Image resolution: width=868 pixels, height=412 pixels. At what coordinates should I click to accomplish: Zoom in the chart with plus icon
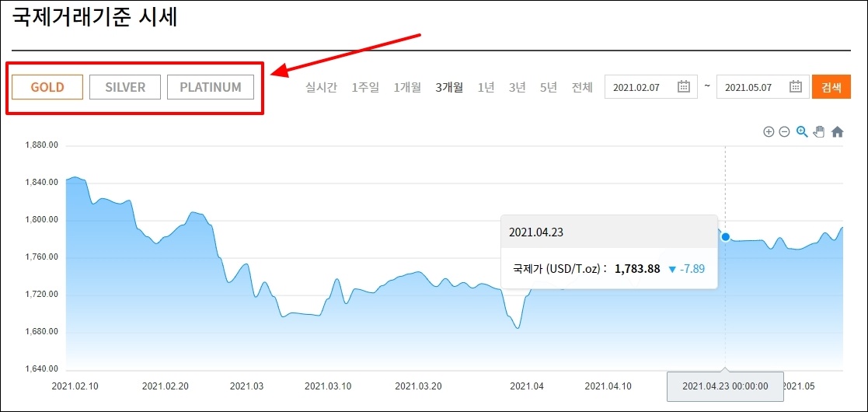[x=769, y=132]
